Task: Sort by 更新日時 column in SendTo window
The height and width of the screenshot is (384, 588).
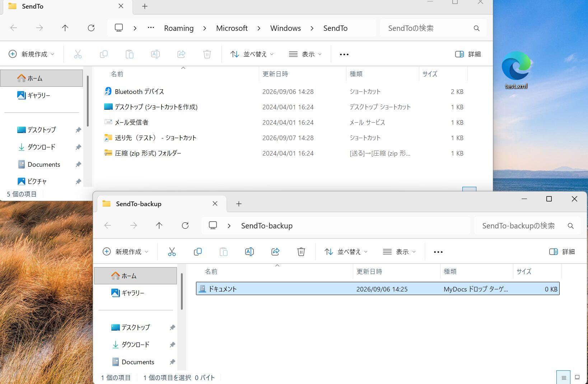Action: (302, 74)
